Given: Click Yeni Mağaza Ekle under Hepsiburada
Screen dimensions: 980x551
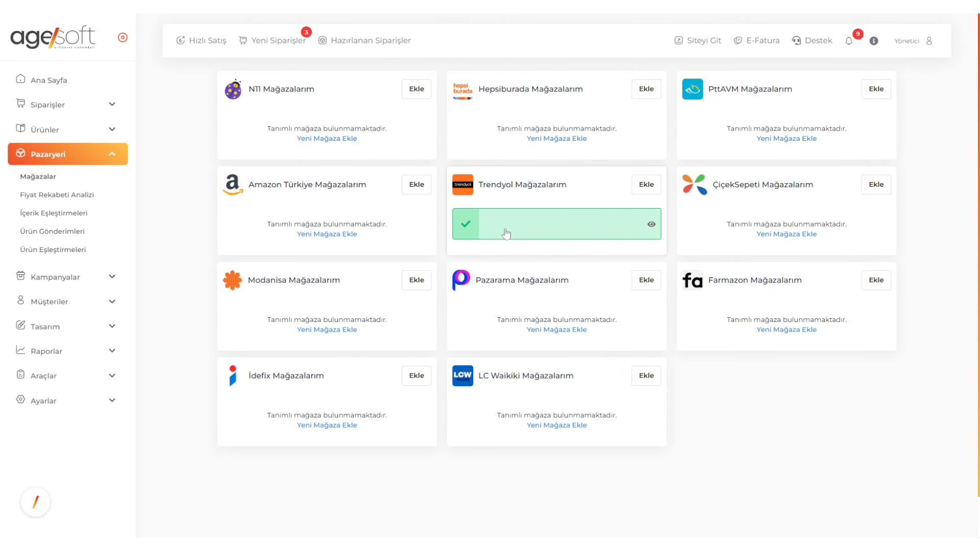Looking at the screenshot, I should [x=556, y=139].
